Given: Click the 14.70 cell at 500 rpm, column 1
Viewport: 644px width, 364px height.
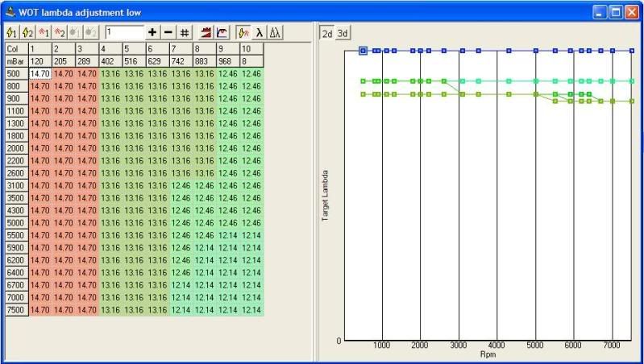Looking at the screenshot, I should (40, 73).
